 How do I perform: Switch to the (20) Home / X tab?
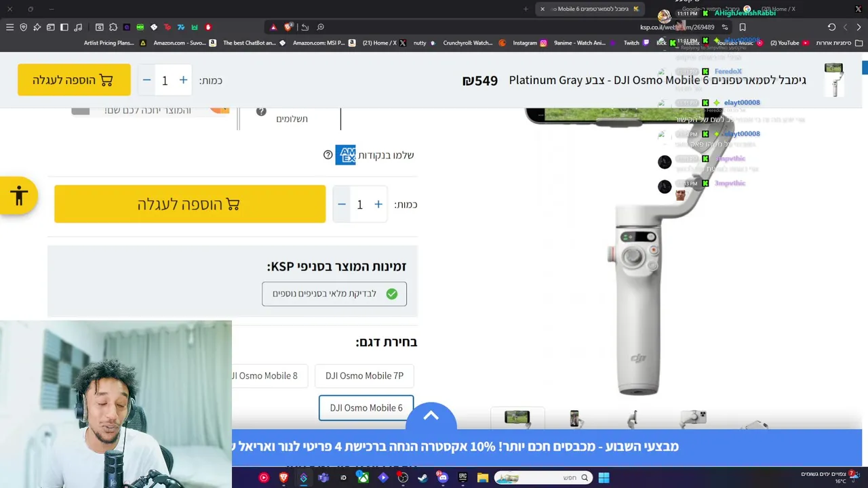click(x=778, y=9)
